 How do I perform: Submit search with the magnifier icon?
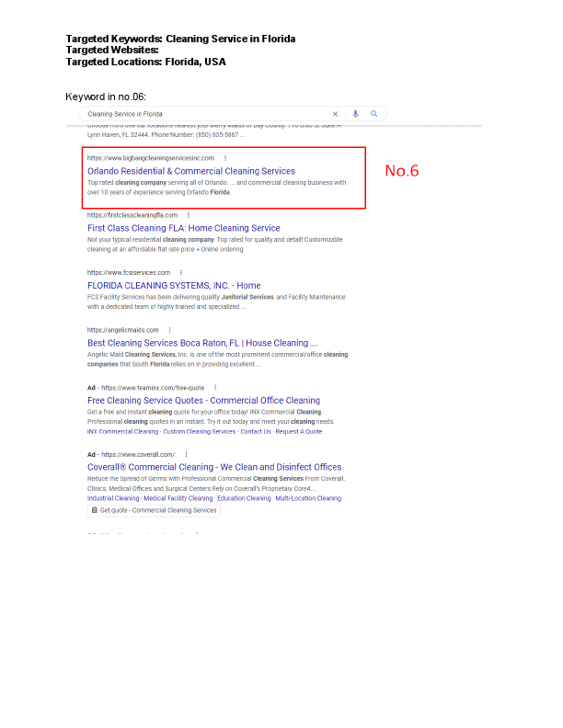pos(373,114)
